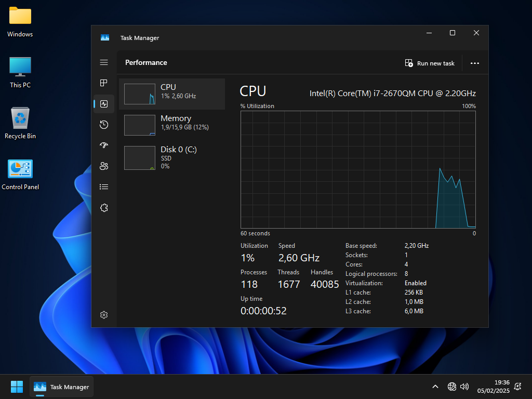
Task: Select the Disk 0 (C:) resource entry
Action: pyautogui.click(x=172, y=157)
